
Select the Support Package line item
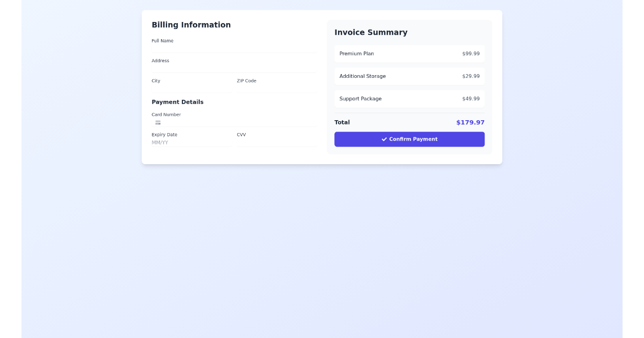[x=409, y=99]
